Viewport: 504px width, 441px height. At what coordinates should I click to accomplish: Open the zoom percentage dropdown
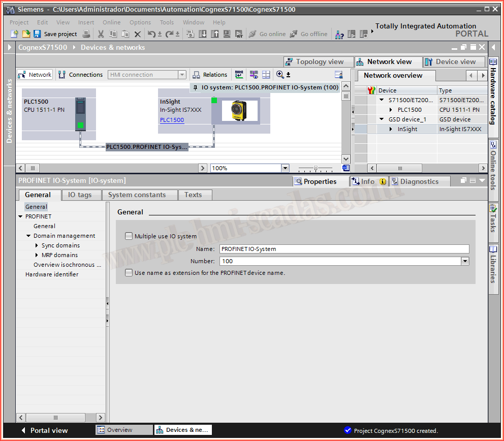pyautogui.click(x=285, y=168)
